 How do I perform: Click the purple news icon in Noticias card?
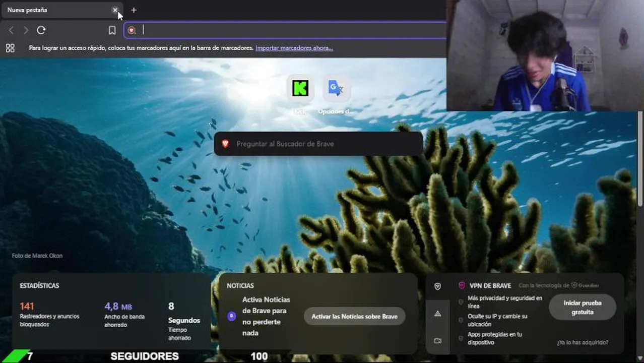coord(232,316)
